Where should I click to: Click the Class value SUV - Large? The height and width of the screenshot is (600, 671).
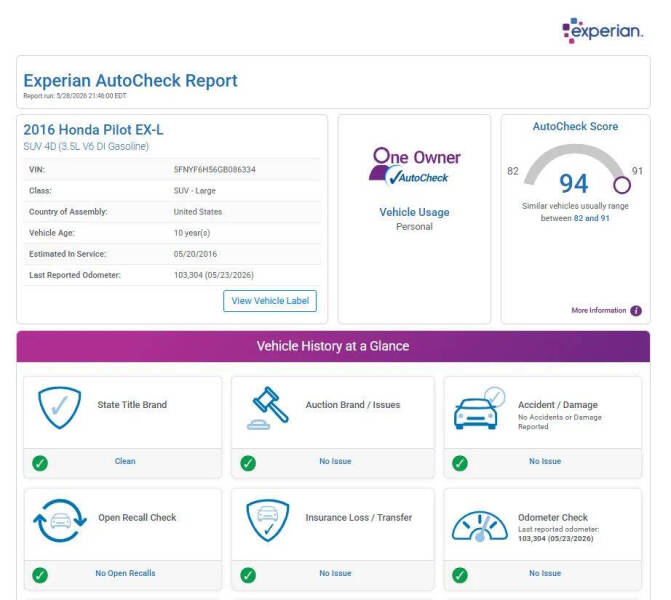pos(194,191)
